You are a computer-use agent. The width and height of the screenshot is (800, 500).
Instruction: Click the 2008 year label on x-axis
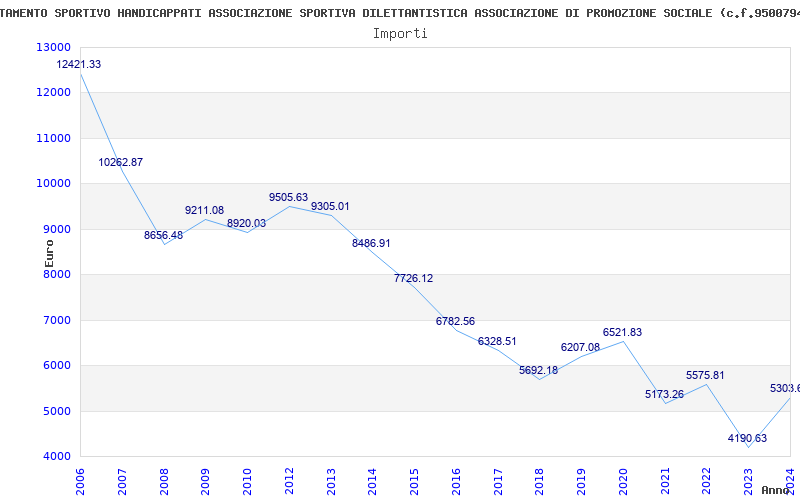tap(164, 482)
